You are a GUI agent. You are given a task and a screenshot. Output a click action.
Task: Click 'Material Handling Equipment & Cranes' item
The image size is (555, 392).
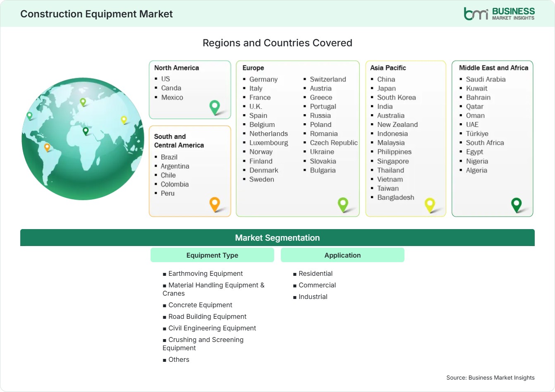[x=213, y=289]
